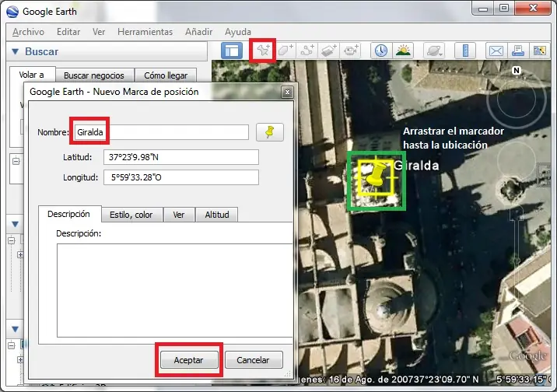Click the email envelope icon
Screen dimensions: 557x392
click(496, 51)
